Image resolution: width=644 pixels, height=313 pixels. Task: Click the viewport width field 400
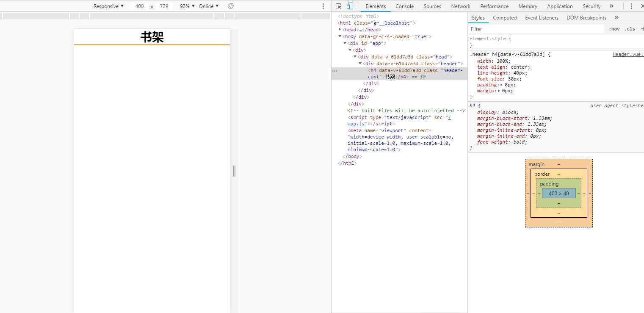coord(139,6)
